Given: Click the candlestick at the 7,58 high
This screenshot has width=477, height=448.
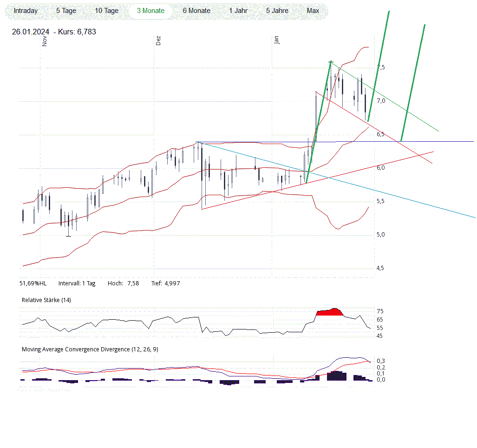Looking at the screenshot, I should click(331, 79).
